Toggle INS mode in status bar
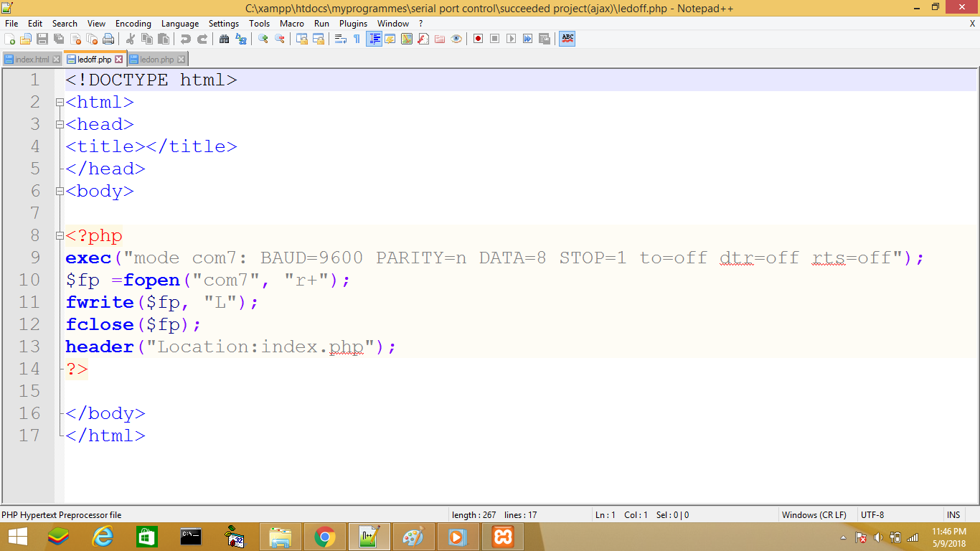Screen dimensions: 980x551 click(953, 515)
